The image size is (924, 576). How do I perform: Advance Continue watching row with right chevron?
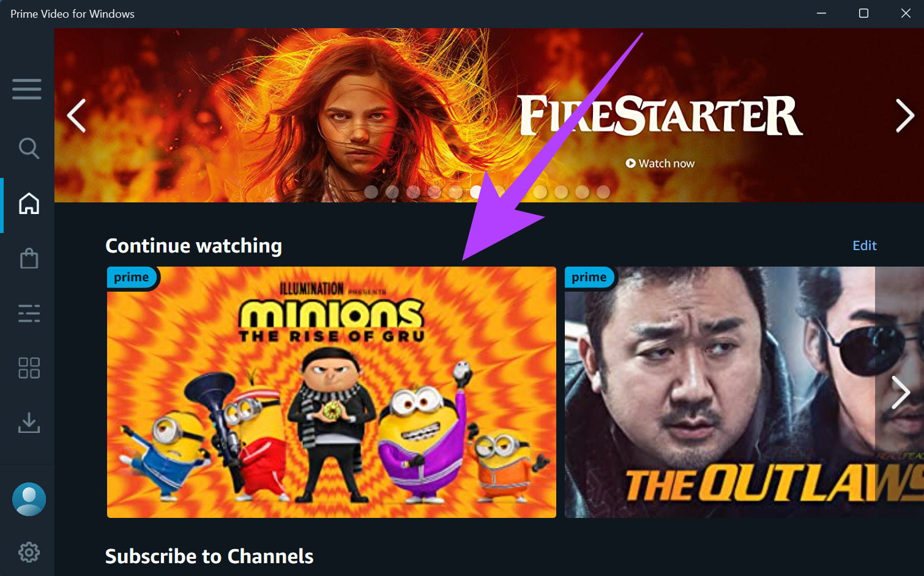(900, 392)
